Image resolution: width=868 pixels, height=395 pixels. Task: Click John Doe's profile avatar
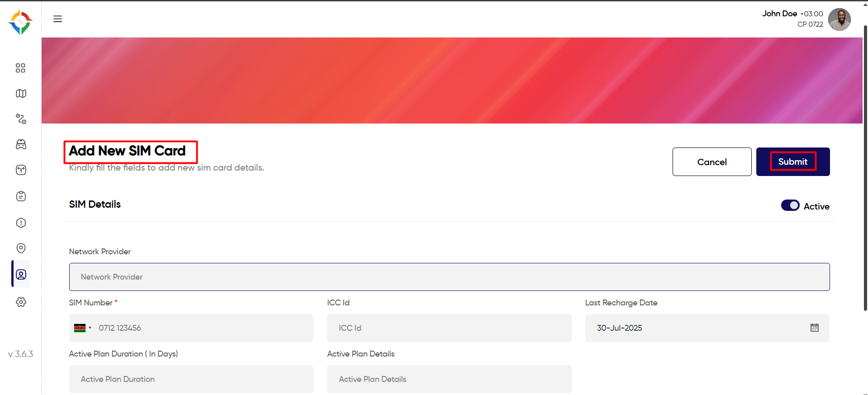click(x=839, y=19)
